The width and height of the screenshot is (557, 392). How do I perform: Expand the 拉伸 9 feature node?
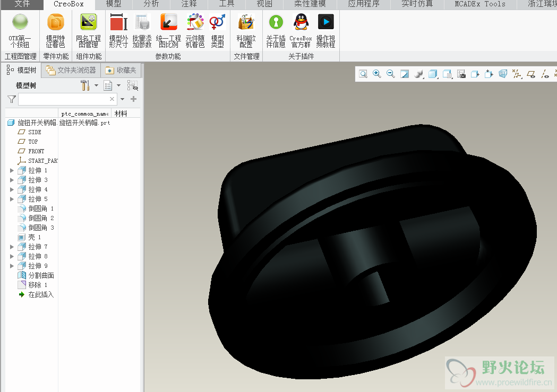click(x=12, y=266)
